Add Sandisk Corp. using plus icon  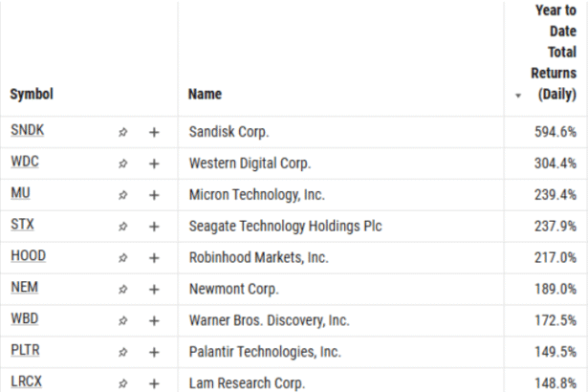coord(154,132)
